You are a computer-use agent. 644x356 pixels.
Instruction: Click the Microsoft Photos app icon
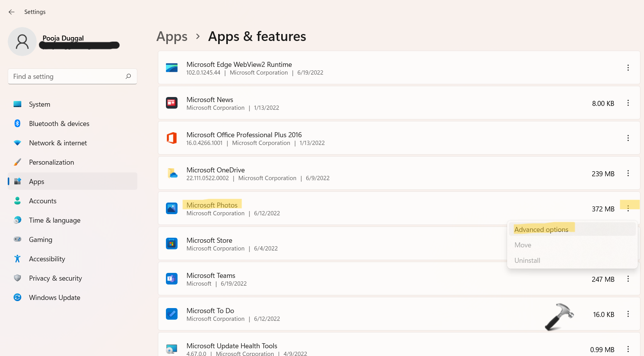[x=172, y=208]
